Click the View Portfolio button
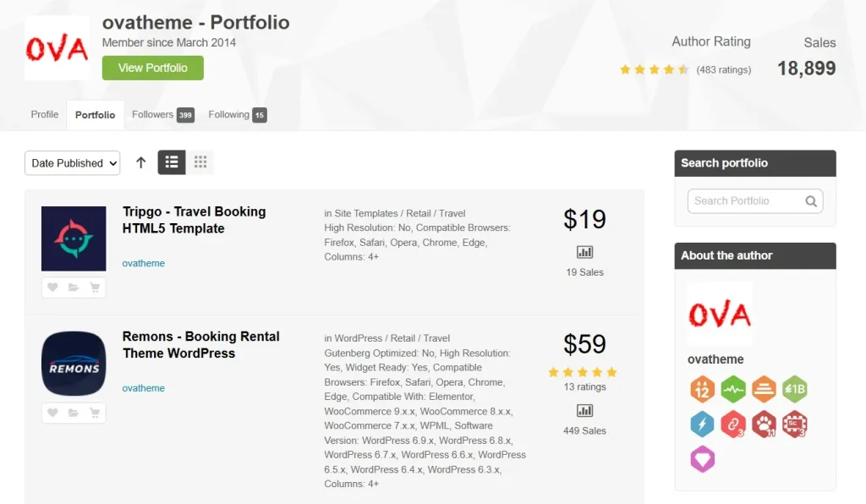866x504 pixels. (153, 68)
